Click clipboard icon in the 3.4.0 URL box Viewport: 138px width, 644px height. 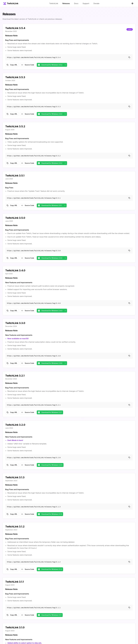pos(129,303)
